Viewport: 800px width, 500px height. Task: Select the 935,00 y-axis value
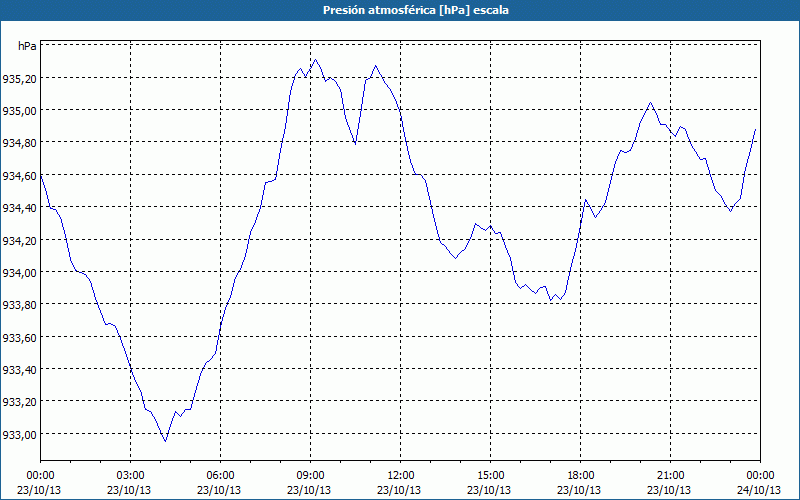pyautogui.click(x=19, y=111)
